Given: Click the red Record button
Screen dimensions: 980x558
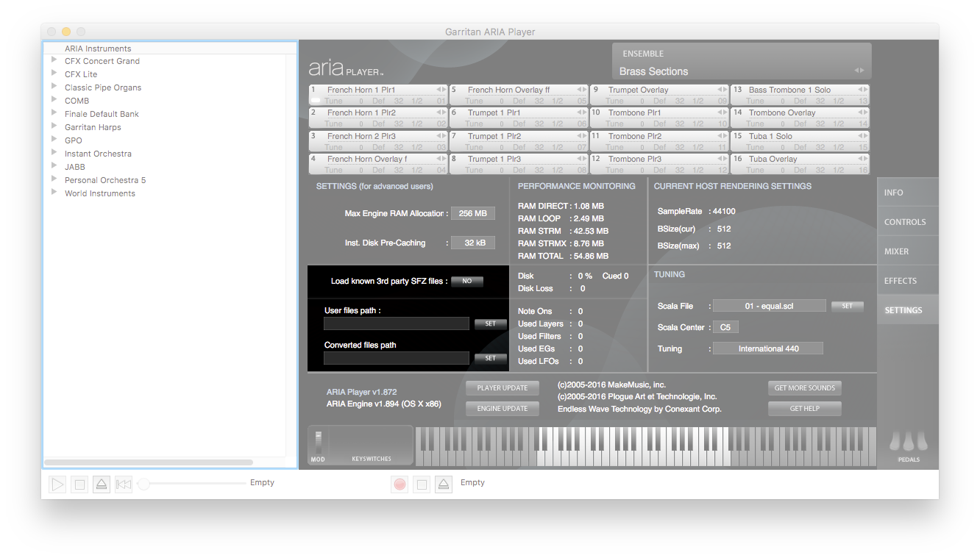Looking at the screenshot, I should (400, 484).
